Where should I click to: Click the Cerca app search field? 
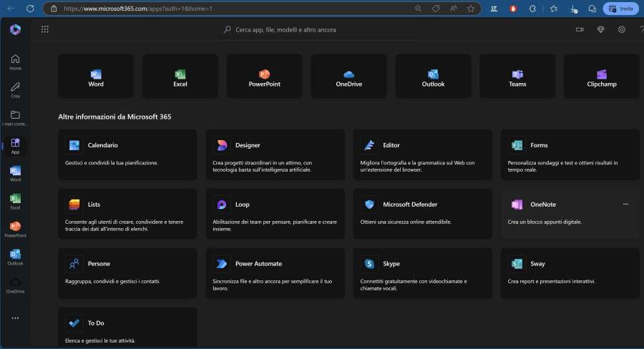coord(322,29)
